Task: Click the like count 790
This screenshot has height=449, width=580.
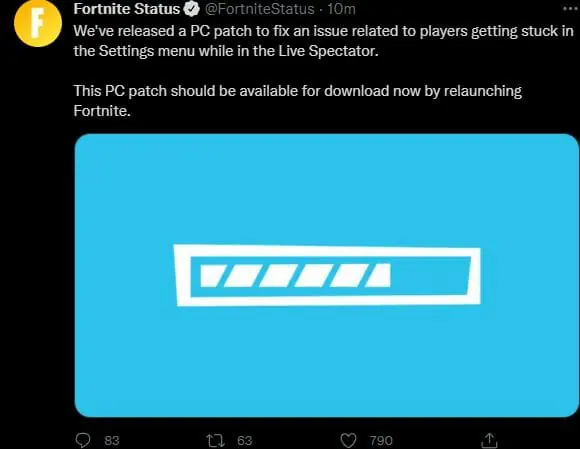Action: point(381,440)
